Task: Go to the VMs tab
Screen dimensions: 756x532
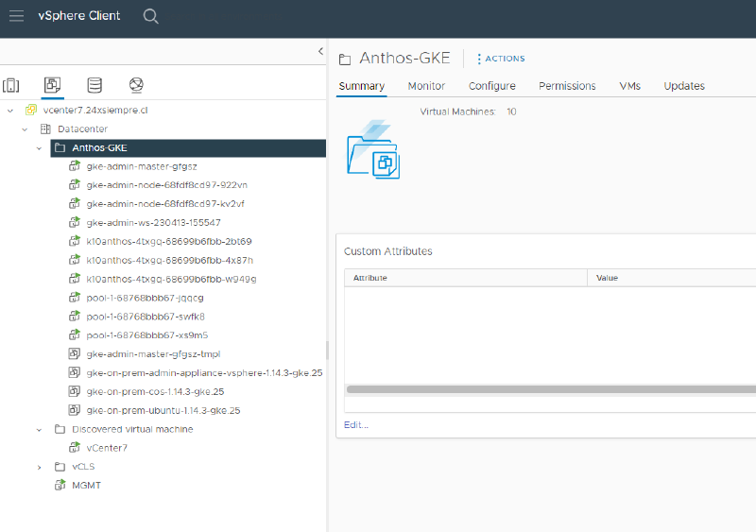Action: coord(629,86)
